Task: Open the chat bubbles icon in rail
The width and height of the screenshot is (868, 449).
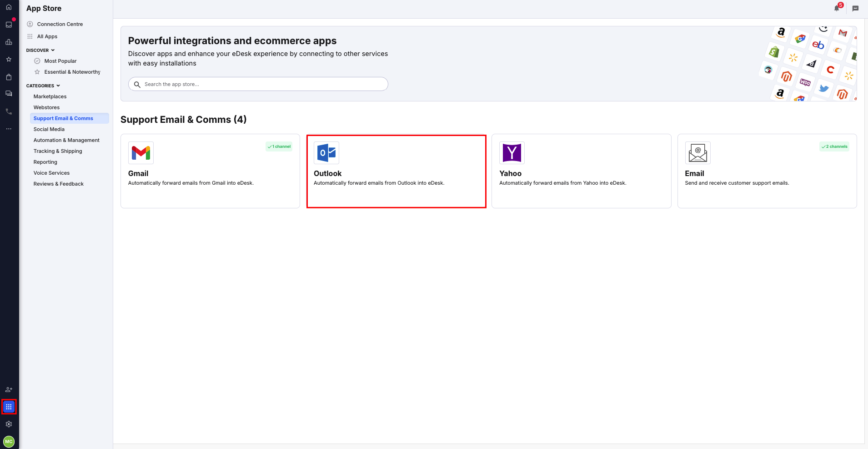Action: (9, 94)
